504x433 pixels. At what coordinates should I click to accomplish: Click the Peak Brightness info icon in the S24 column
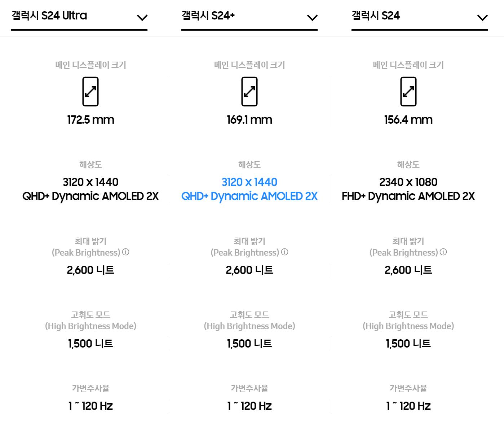443,252
